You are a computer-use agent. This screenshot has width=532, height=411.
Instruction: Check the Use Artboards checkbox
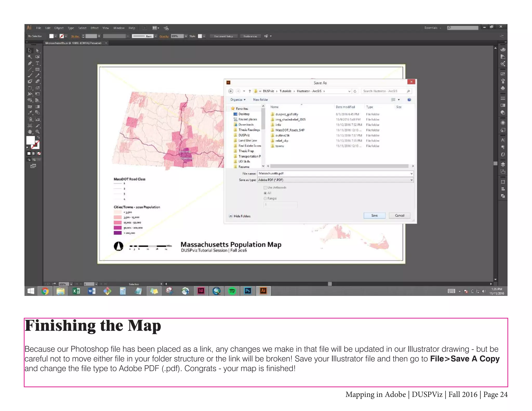pos(265,188)
